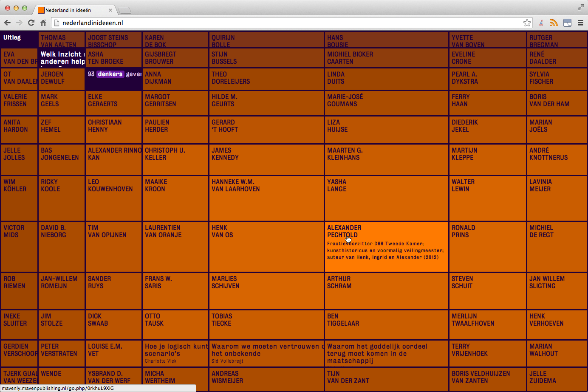This screenshot has height=392, width=588.
Task: Click the address bar showing nederlandinideeen.nl
Action: point(289,23)
